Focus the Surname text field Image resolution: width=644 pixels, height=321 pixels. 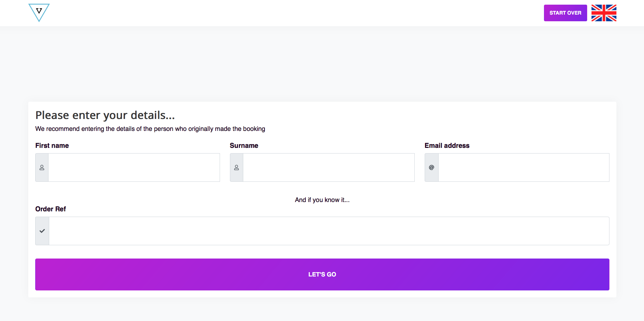tap(329, 167)
